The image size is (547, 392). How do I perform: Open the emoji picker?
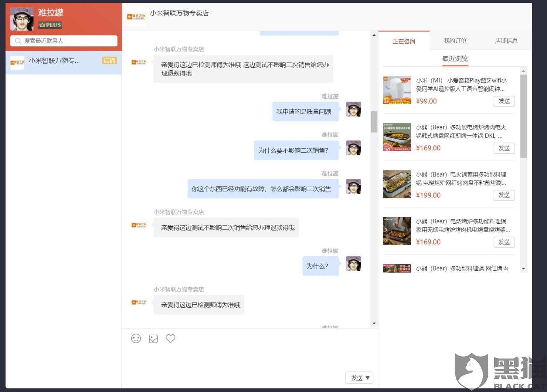(136, 338)
